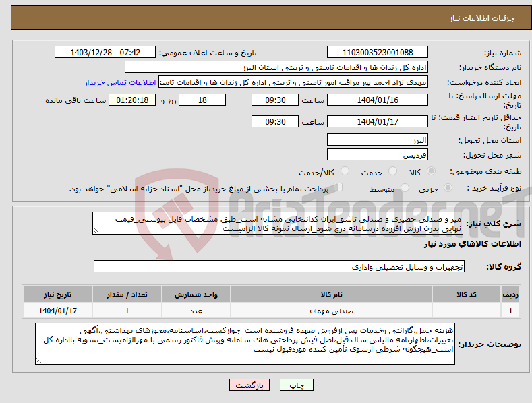Click the نام دستگاه خریدار field
Screen dimensions: 532x403
pos(276,67)
